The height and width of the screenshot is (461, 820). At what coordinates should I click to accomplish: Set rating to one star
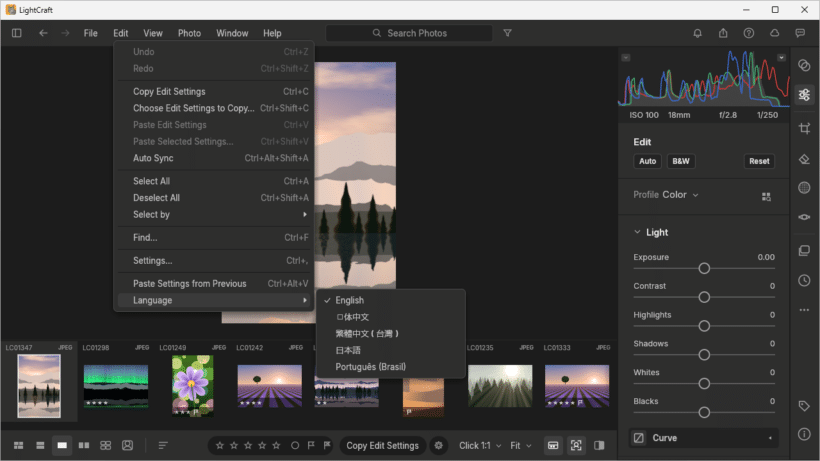[x=220, y=445]
